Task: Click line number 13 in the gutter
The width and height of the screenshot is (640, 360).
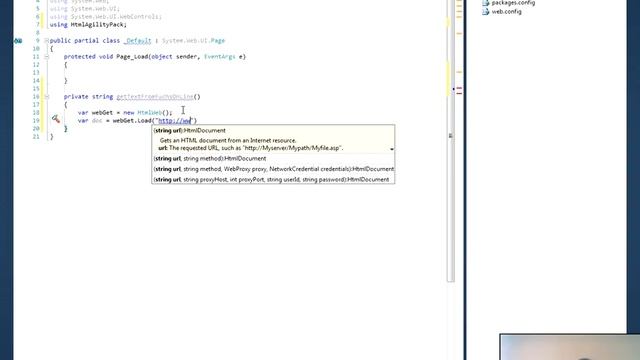Action: click(x=36, y=73)
